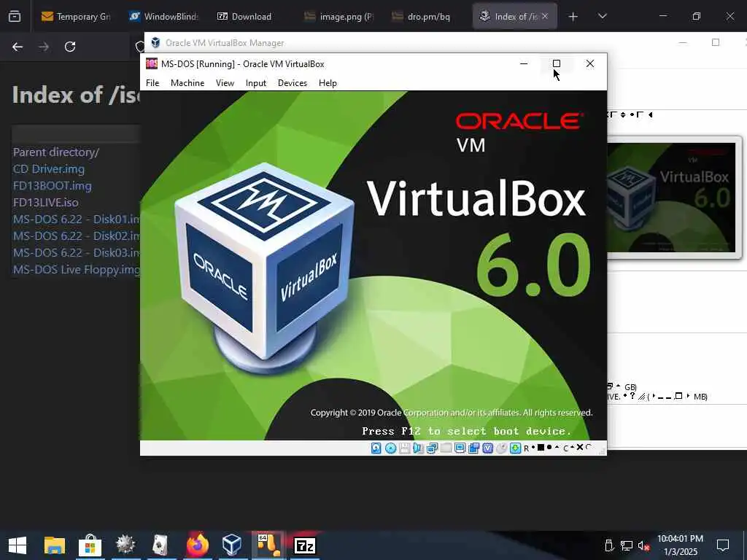
Task: Open 7-Zip from the taskbar
Action: coord(304,545)
